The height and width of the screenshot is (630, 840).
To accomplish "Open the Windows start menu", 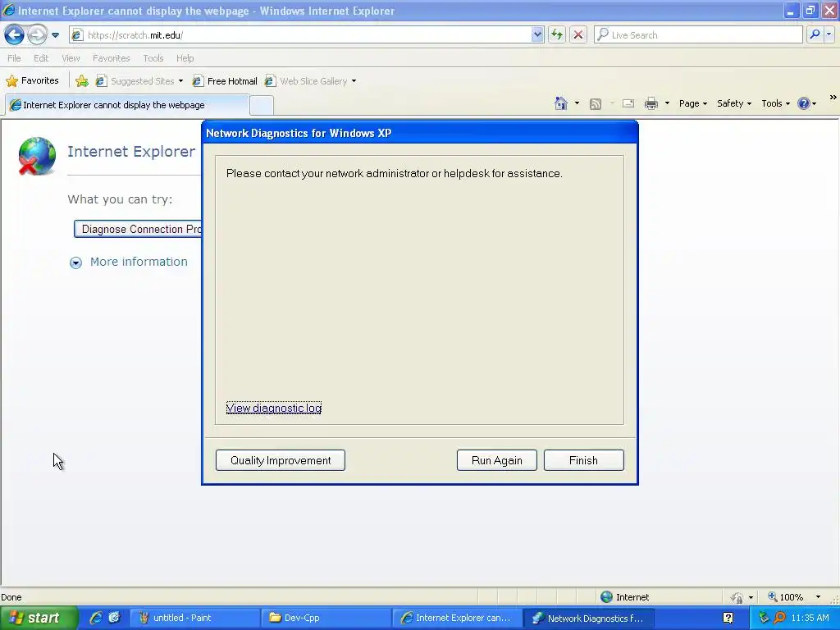I will 39,619.
